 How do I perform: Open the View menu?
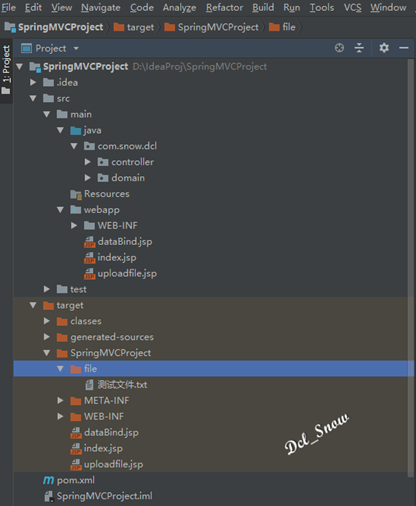pyautogui.click(x=61, y=7)
